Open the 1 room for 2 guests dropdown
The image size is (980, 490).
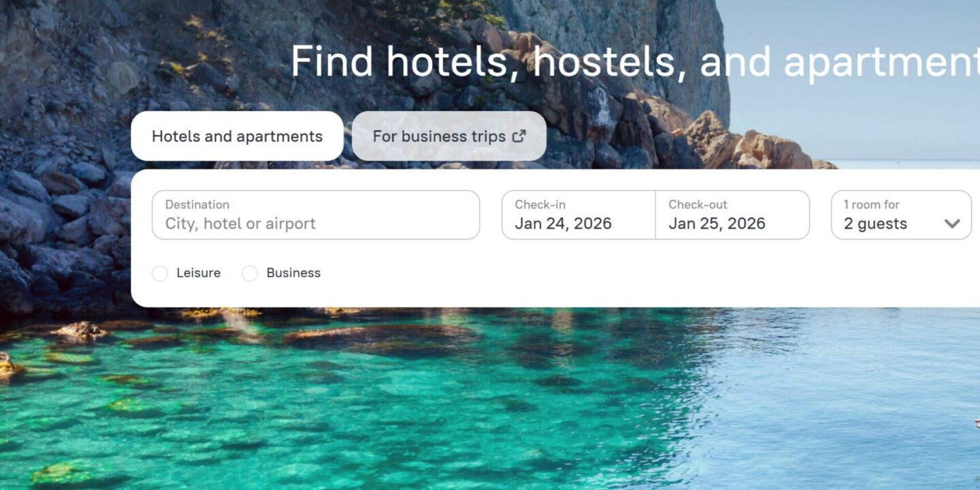point(901,215)
